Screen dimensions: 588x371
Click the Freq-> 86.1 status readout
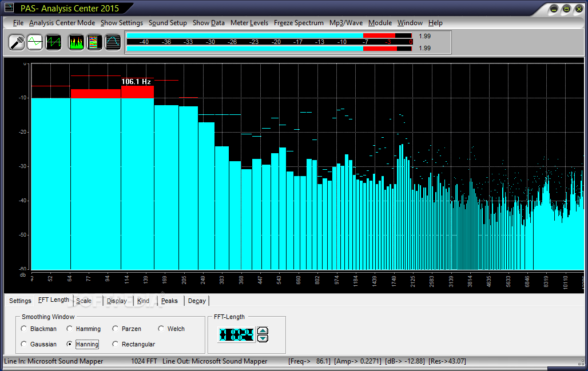310,361
